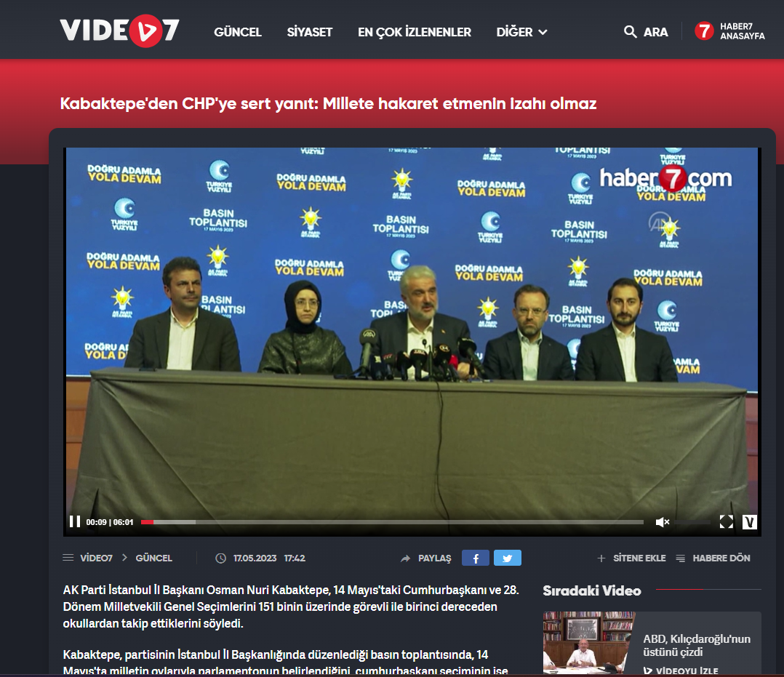Share the video on Twitter

pos(507,558)
